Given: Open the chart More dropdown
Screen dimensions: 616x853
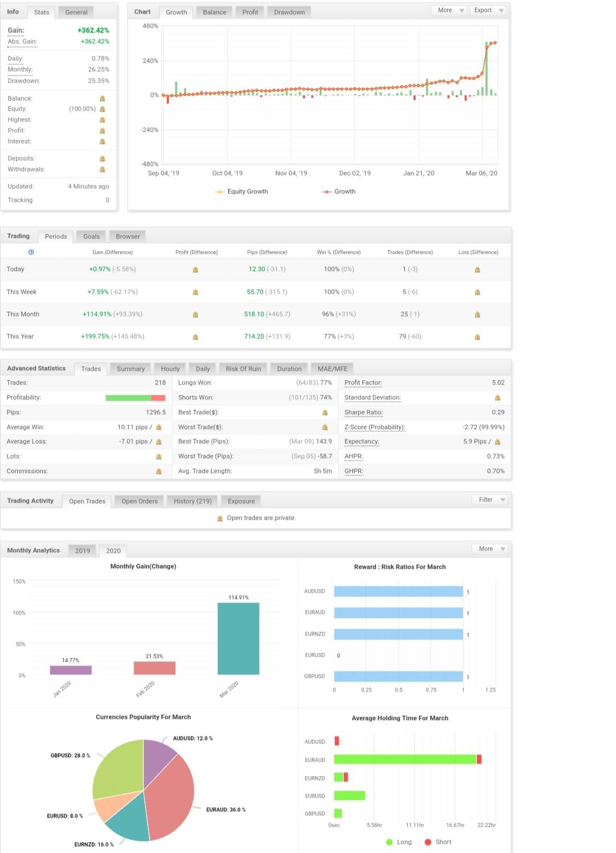Looking at the screenshot, I should click(449, 10).
